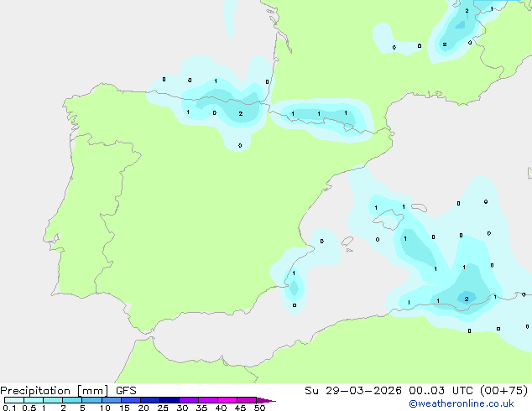Choose the 20–25 mm legend swatch
The width and height of the screenshot is (532, 411).
pos(150,400)
